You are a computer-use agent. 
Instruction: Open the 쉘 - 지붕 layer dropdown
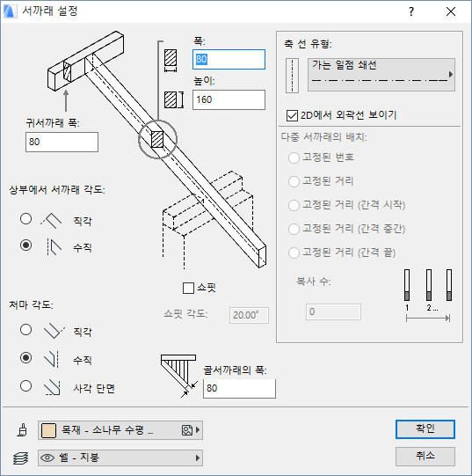point(120,458)
